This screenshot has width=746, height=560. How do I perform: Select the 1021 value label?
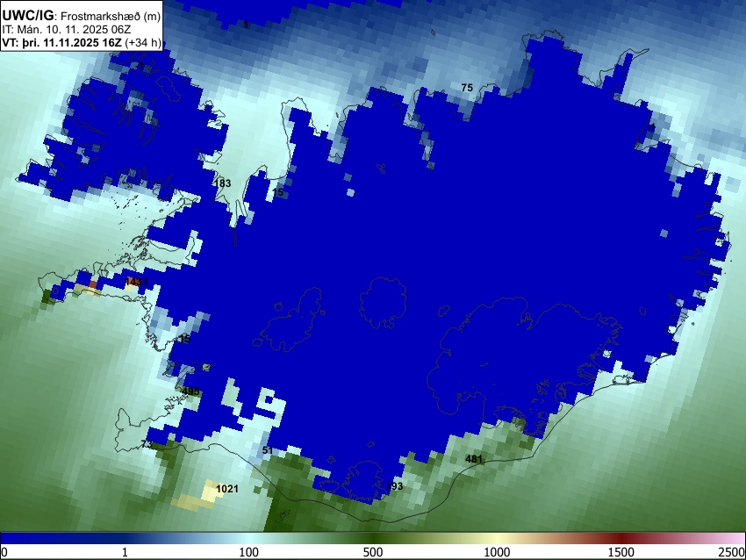pyautogui.click(x=227, y=489)
